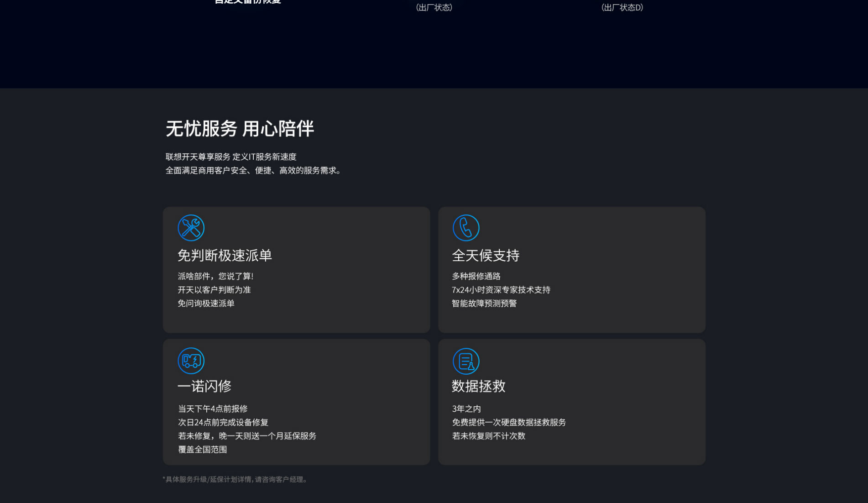Screen dimensions: 868x503
Task: Click the wrench and screwdriver icon
Action: 191,228
